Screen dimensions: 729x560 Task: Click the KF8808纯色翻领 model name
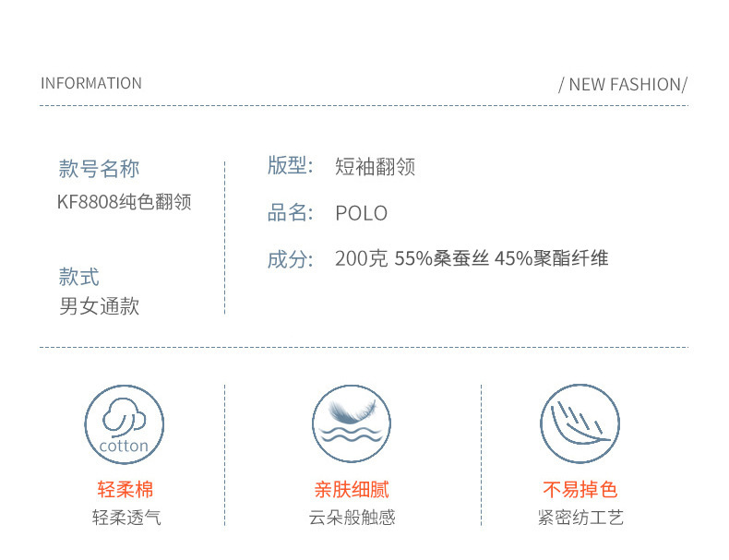click(125, 202)
